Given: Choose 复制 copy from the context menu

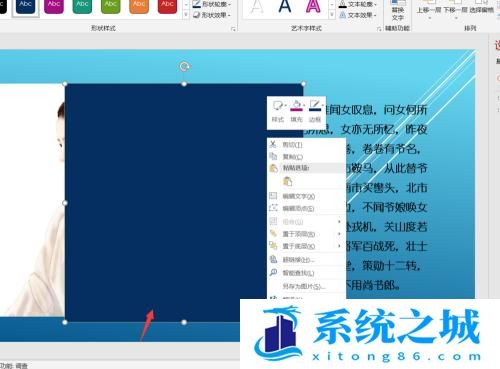Looking at the screenshot, I should point(306,156).
